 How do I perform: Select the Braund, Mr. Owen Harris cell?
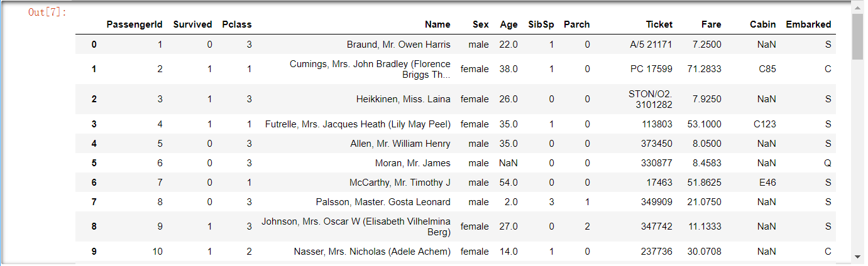pyautogui.click(x=398, y=45)
